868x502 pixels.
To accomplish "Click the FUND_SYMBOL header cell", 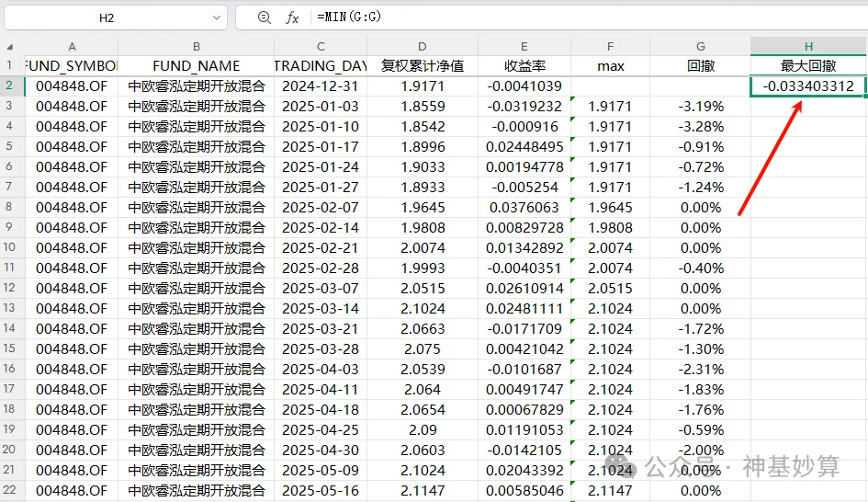I will click(x=72, y=66).
